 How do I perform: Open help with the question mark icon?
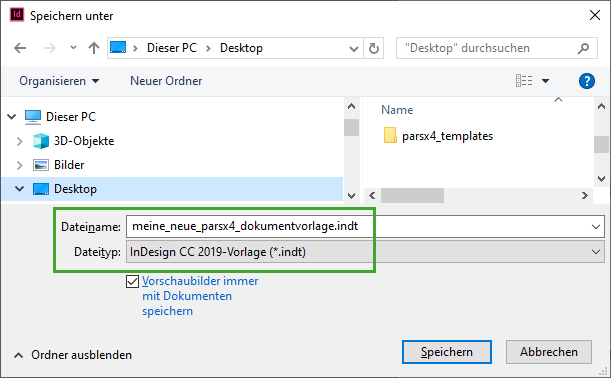pyautogui.click(x=586, y=81)
